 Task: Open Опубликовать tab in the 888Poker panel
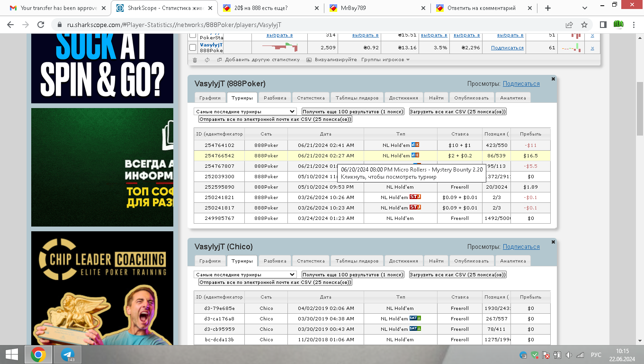coord(472,98)
